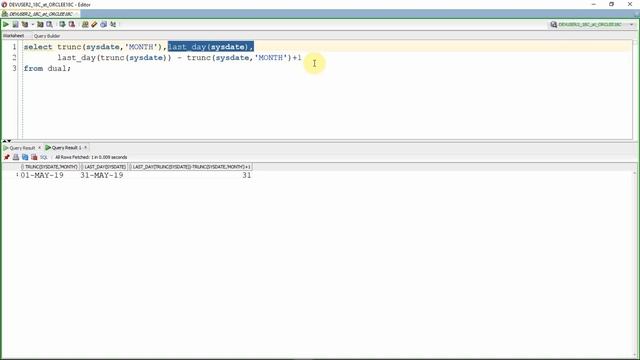Viewport: 640px width, 360px height.
Task: Click the highlighted last_day(sysdate) text
Action: tap(211, 47)
